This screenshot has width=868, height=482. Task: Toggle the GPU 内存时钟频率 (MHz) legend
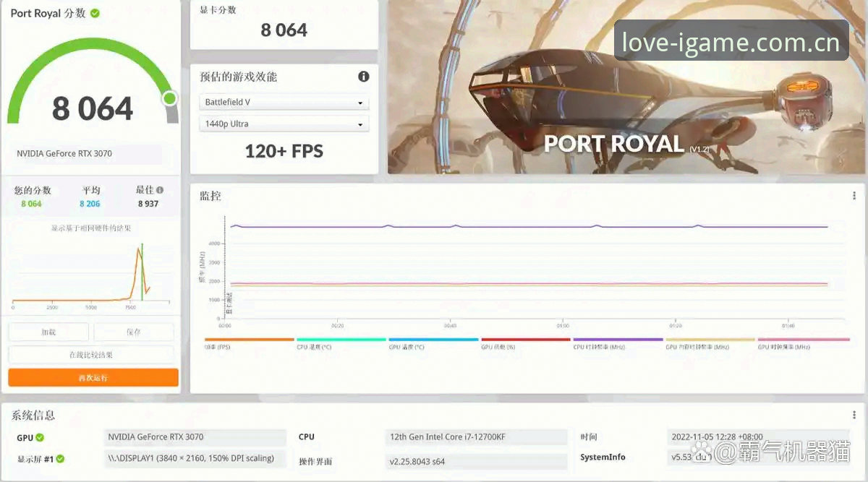(x=710, y=344)
